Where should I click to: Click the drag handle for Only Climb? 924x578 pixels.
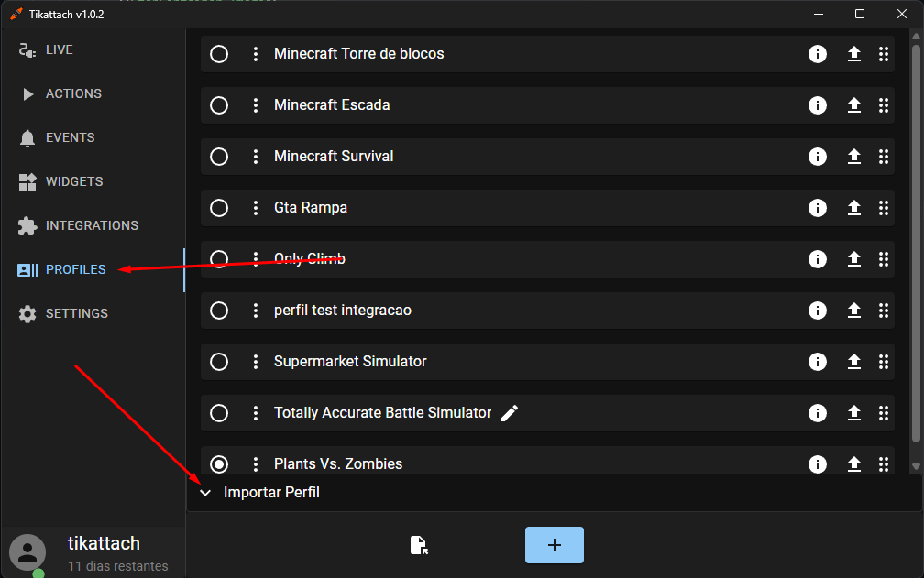click(x=884, y=259)
